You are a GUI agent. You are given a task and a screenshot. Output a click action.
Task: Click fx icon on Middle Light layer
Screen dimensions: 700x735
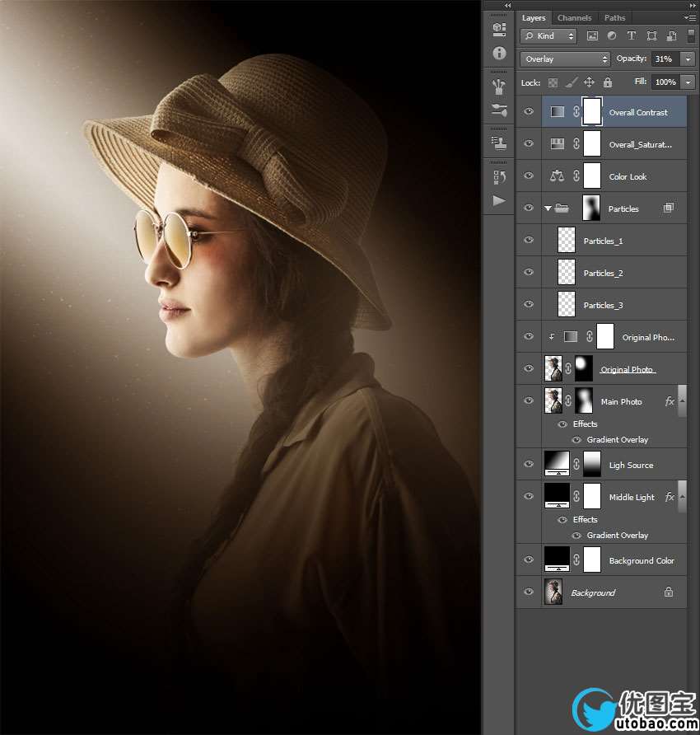point(670,497)
